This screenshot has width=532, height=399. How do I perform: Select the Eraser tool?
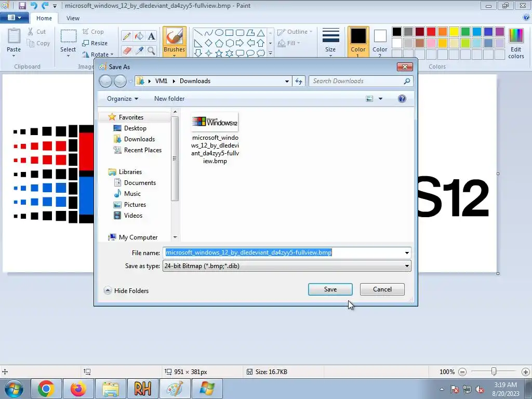pyautogui.click(x=127, y=50)
